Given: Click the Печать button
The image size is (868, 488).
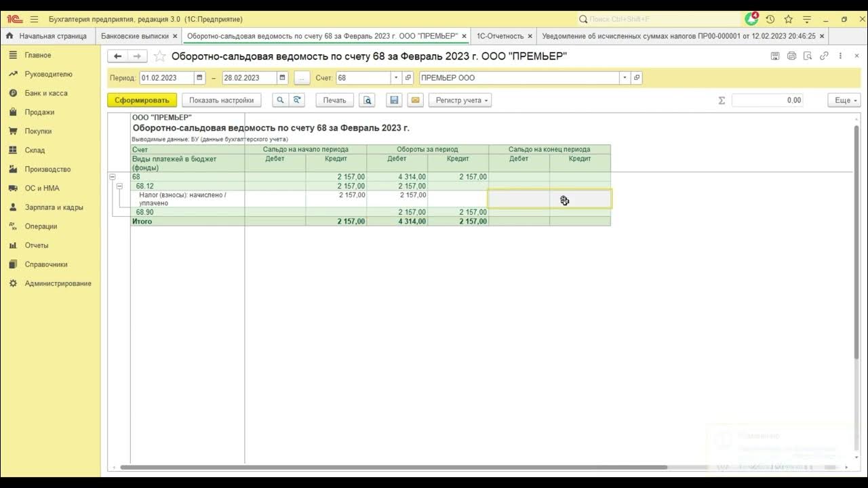Looking at the screenshot, I should click(x=334, y=100).
